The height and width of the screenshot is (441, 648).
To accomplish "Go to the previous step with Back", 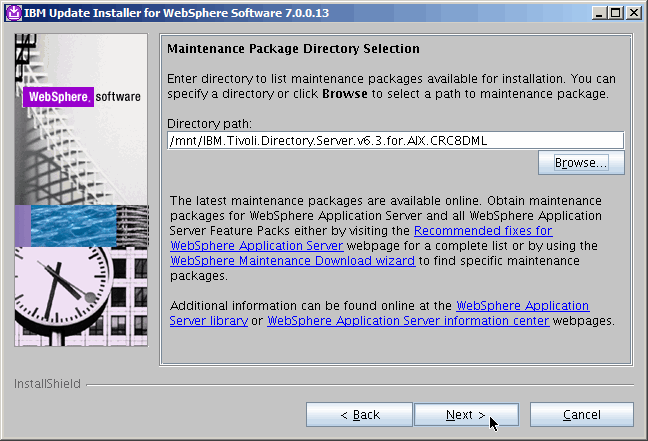I will point(359,414).
